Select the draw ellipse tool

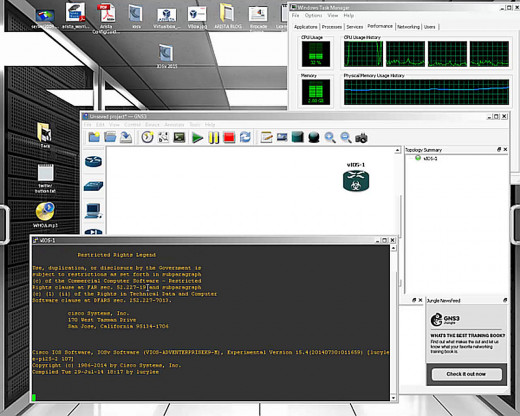(x=314, y=137)
